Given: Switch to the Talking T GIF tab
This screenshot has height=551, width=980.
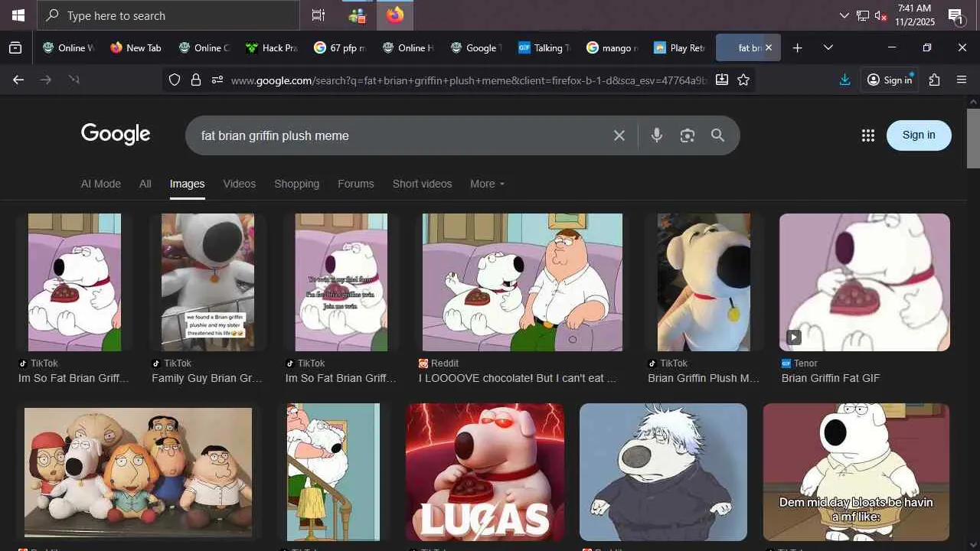Looking at the screenshot, I should coord(544,47).
